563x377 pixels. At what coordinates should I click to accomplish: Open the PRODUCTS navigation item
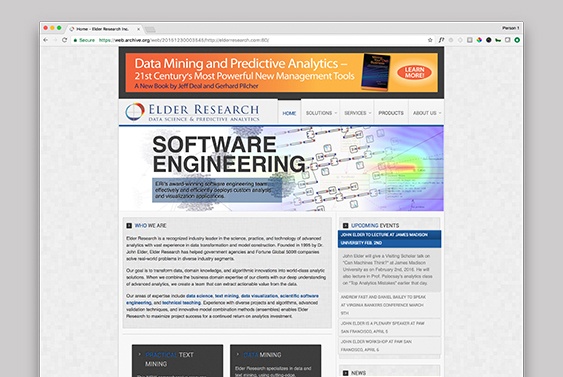[391, 113]
